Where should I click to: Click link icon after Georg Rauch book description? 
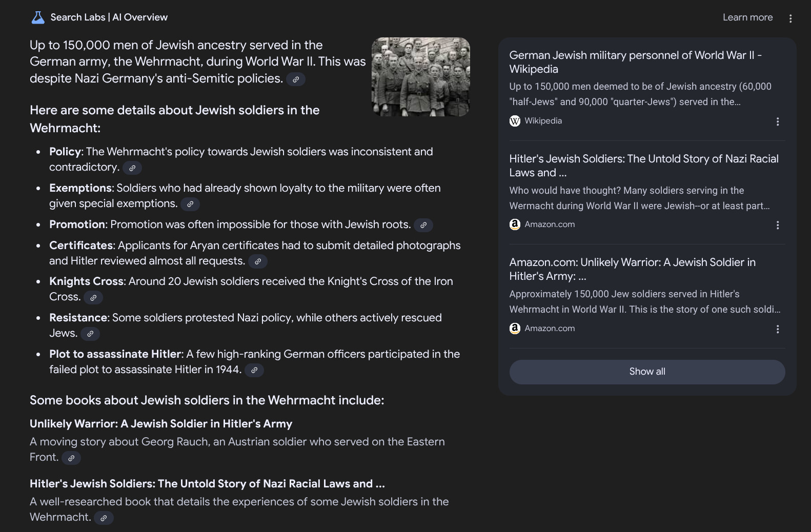[71, 458]
